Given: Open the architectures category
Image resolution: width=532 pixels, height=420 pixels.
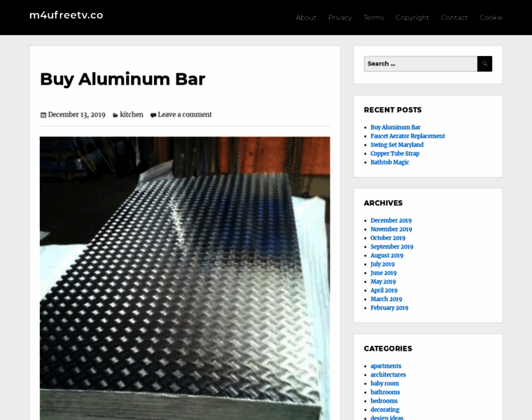Looking at the screenshot, I should pos(388,375).
